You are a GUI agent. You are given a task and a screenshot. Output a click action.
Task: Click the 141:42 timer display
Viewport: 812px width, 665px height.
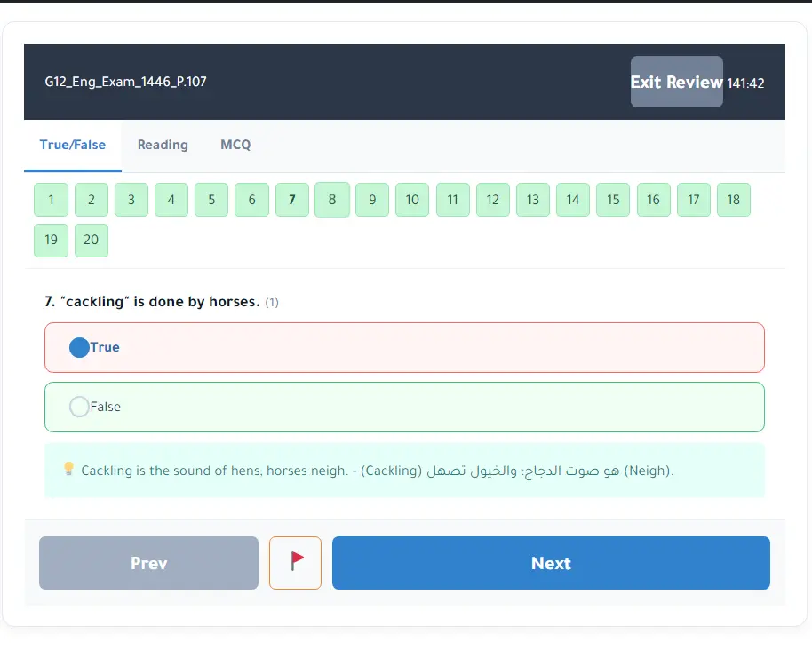coord(745,83)
